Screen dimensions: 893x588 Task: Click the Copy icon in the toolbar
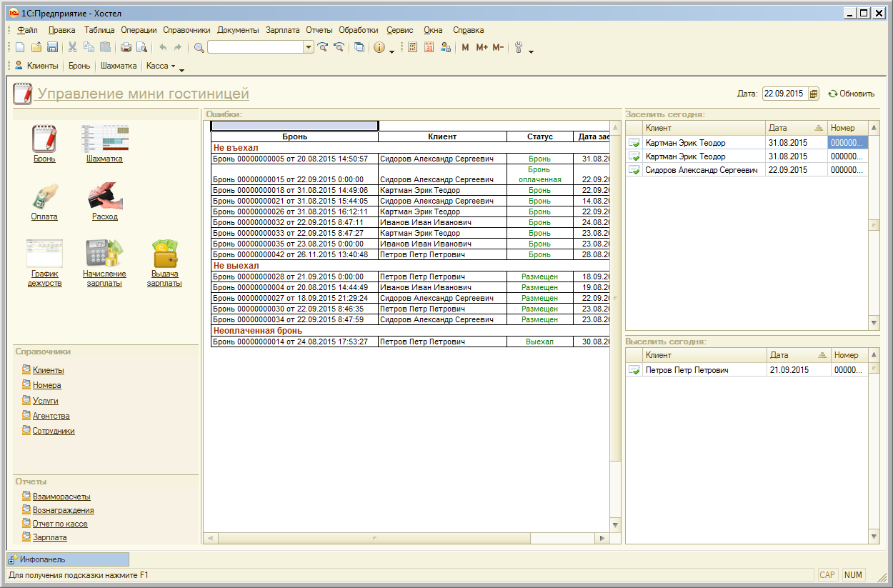tap(89, 48)
